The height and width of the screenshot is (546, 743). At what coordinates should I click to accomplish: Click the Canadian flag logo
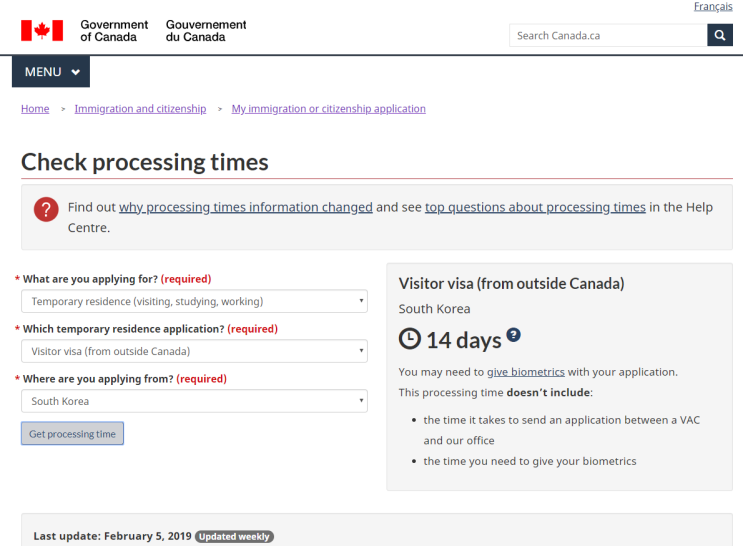point(42,31)
